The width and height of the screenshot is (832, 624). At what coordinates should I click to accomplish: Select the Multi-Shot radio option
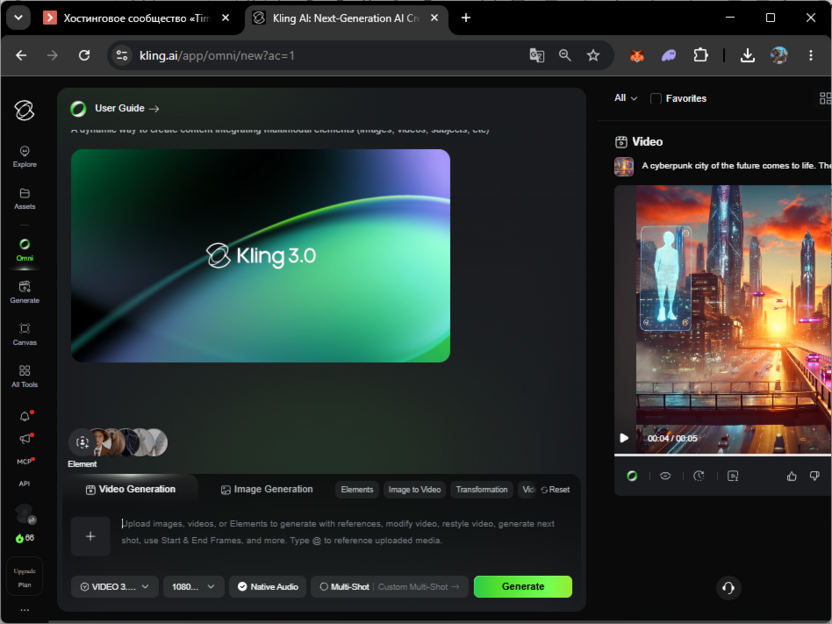click(x=344, y=587)
